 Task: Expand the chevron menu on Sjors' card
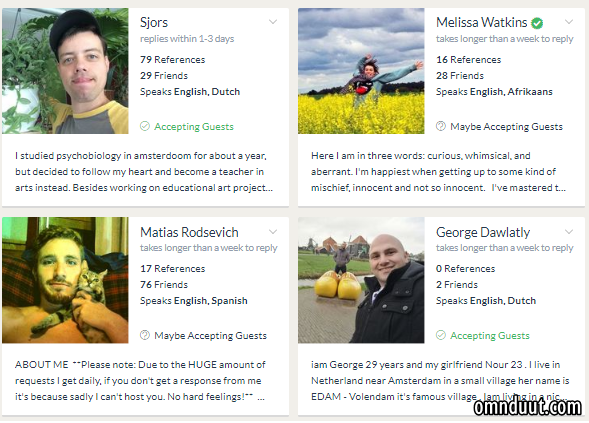pyautogui.click(x=273, y=22)
